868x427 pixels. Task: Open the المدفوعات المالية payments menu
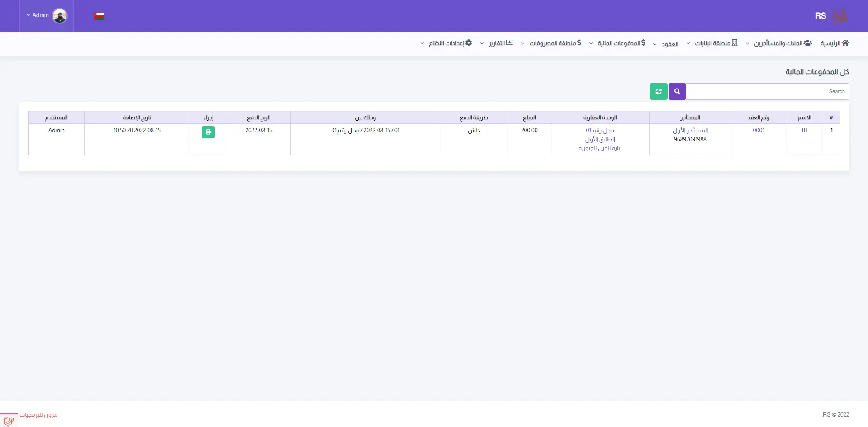pos(618,43)
